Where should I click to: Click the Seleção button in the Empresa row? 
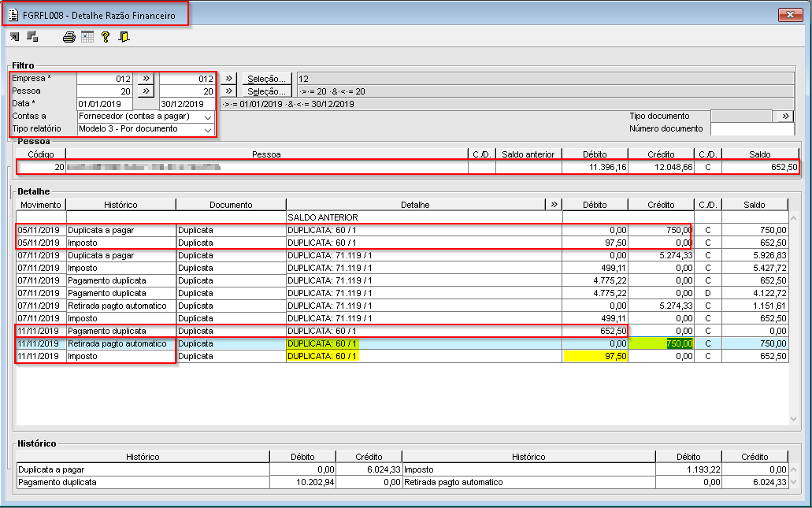pyautogui.click(x=266, y=79)
